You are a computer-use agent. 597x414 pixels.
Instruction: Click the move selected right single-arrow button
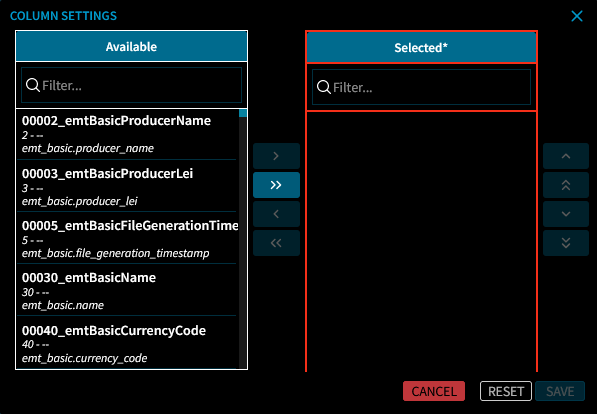click(x=276, y=156)
